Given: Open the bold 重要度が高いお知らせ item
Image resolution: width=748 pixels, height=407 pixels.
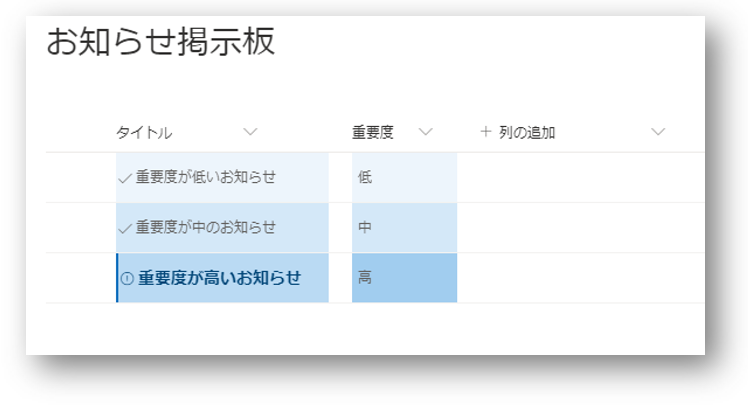Looking at the screenshot, I should click(219, 278).
